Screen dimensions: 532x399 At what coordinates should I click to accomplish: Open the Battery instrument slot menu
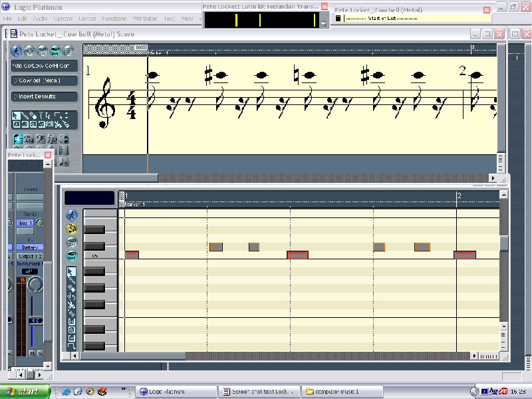[x=28, y=247]
